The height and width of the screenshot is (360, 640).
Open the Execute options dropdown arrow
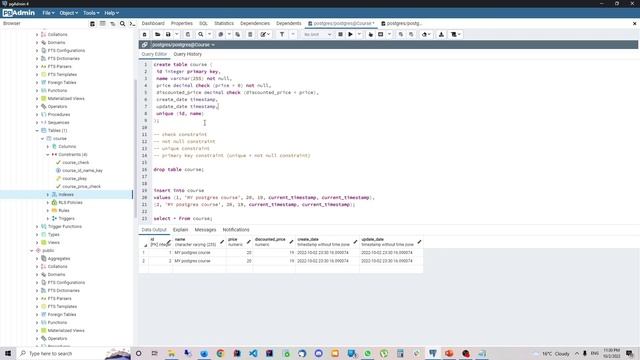(x=359, y=35)
